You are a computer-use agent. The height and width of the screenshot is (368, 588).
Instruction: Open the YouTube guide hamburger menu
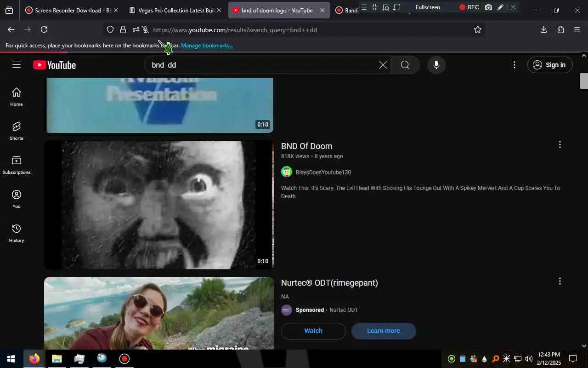point(17,65)
